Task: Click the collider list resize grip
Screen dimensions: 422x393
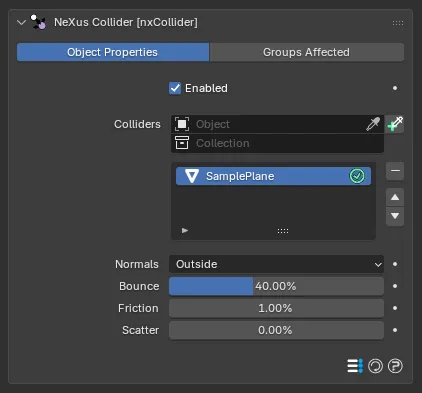Action: 283,231
